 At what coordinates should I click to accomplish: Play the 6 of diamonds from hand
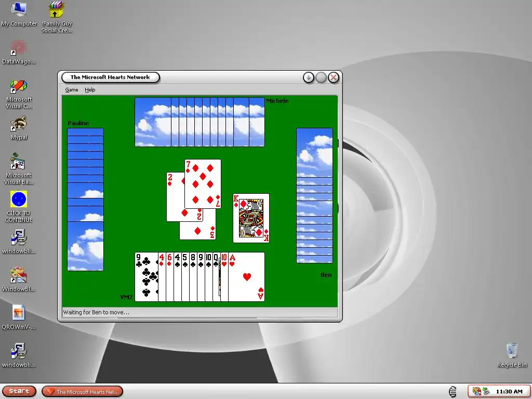[x=170, y=277]
